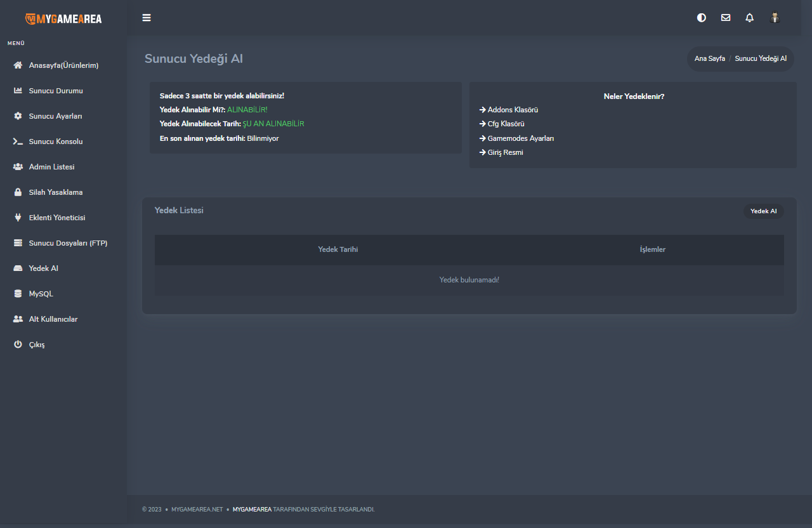Click the home icon beside Anasayfa

[x=18, y=65]
